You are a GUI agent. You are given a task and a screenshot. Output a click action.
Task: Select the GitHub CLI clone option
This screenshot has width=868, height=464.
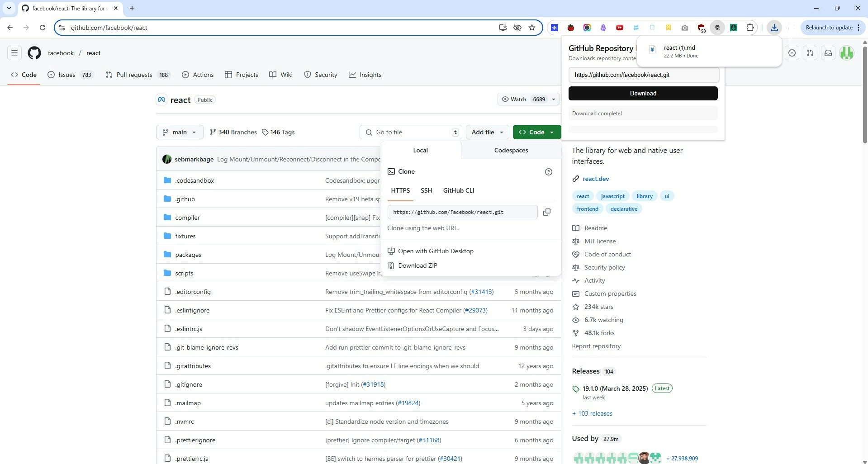459,190
